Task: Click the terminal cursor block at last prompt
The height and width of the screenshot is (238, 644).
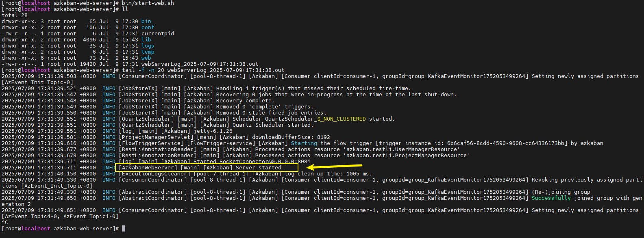Action: 124,229
